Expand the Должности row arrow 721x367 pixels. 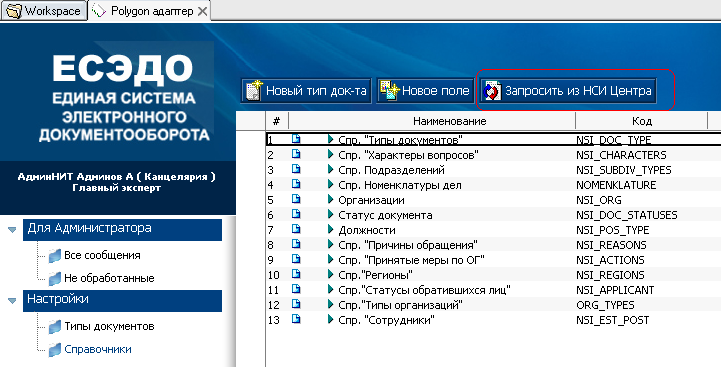pos(330,229)
